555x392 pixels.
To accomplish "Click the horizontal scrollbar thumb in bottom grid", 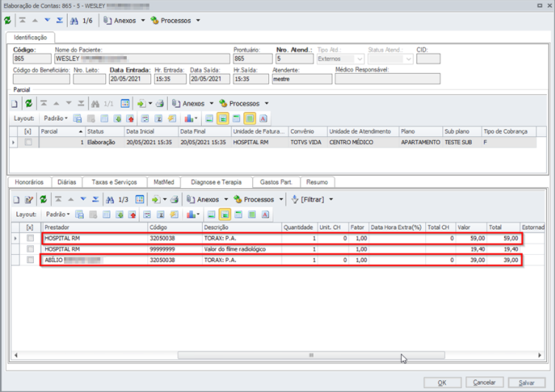I will coord(311,355).
